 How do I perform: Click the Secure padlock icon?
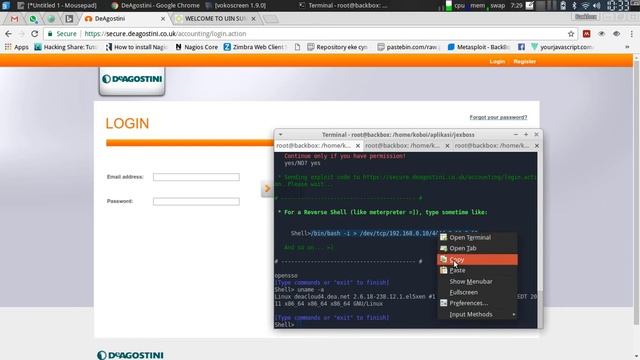coord(50,34)
